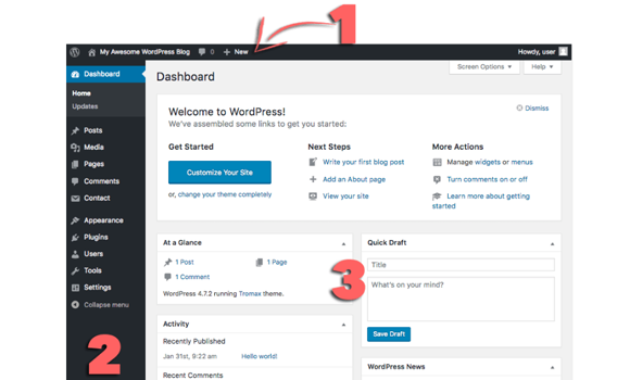The image size is (630, 380).
Task: Click the Posts pushpin icon in sidebar
Action: [75, 131]
